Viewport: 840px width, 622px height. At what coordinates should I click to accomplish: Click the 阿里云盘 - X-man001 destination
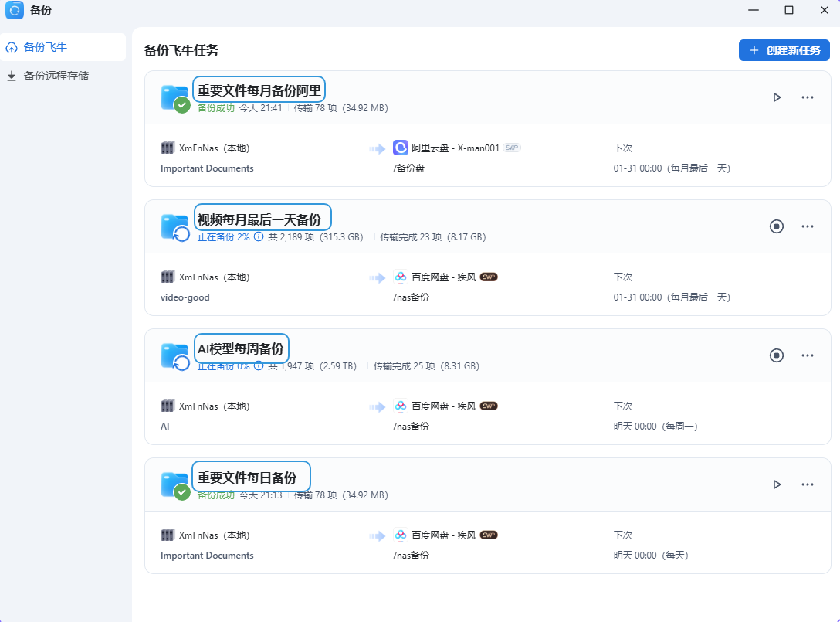tap(456, 148)
